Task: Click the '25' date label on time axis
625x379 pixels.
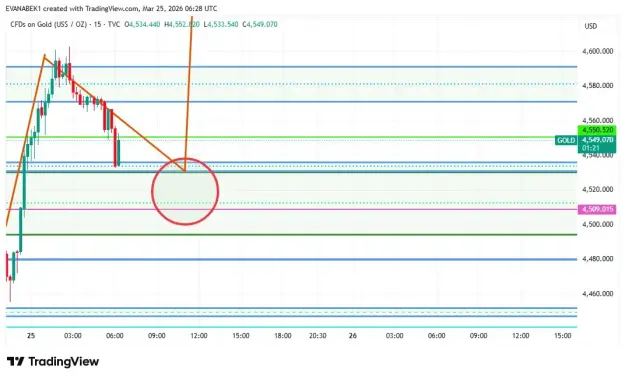Action: click(31, 336)
